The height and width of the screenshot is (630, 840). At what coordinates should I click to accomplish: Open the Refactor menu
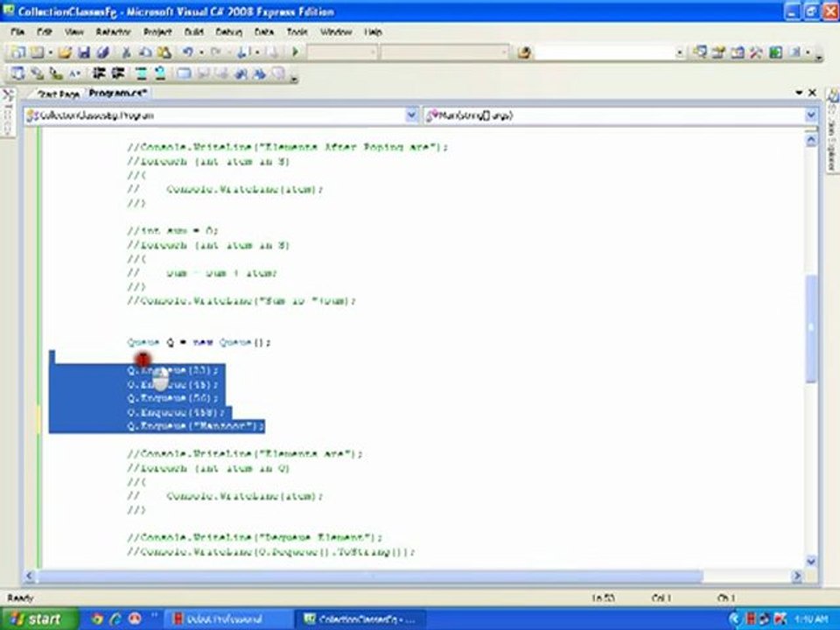coord(113,32)
